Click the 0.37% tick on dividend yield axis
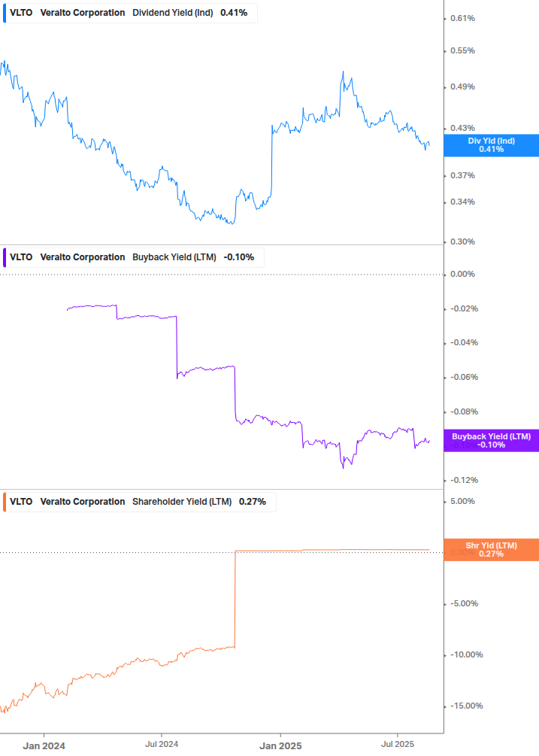539x756 pixels. click(462, 175)
